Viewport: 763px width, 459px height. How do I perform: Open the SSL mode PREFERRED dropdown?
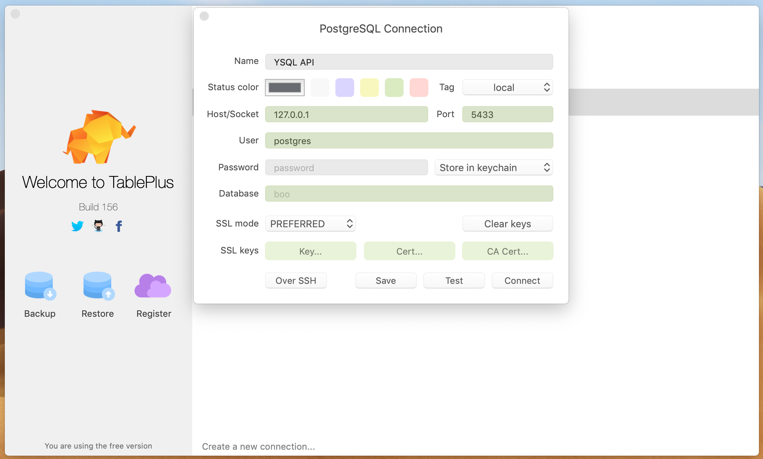click(x=311, y=224)
